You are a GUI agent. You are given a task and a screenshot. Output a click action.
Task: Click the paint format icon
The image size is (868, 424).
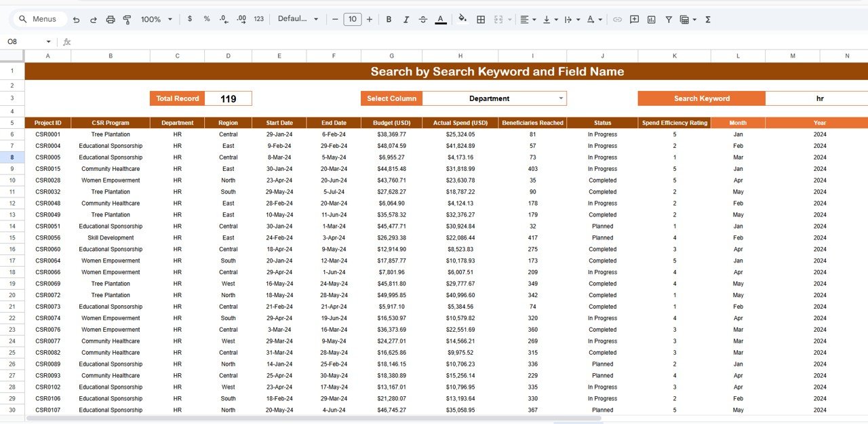point(127,20)
